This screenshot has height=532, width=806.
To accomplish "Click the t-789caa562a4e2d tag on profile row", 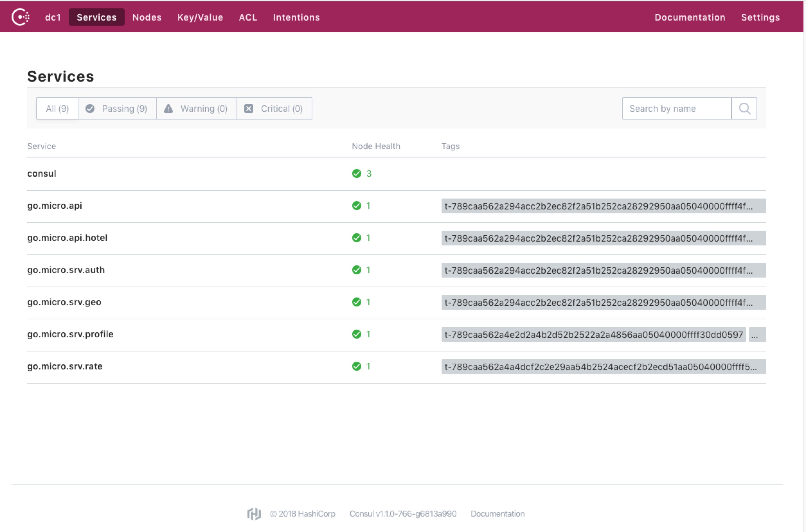I will (594, 334).
